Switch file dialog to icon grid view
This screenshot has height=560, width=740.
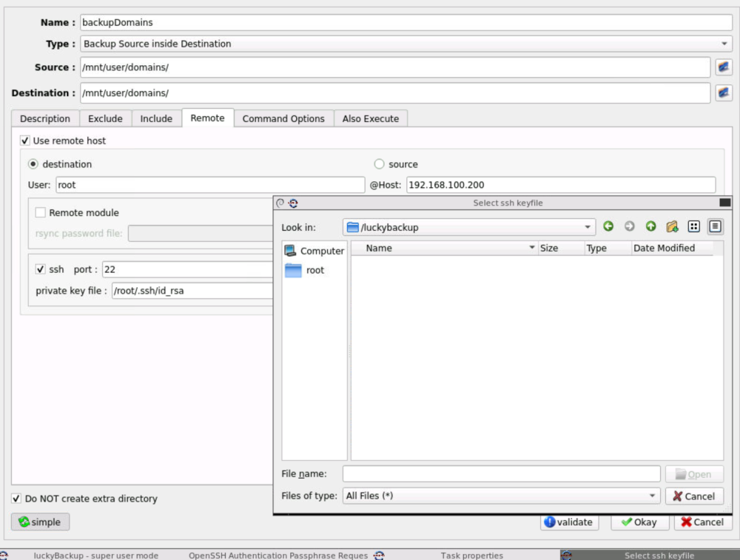click(x=693, y=226)
